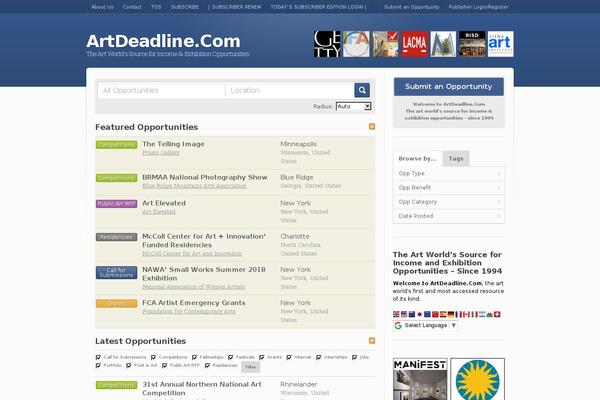Open the M building sponsor logo
This screenshot has width=600, height=400.
pos(443,44)
